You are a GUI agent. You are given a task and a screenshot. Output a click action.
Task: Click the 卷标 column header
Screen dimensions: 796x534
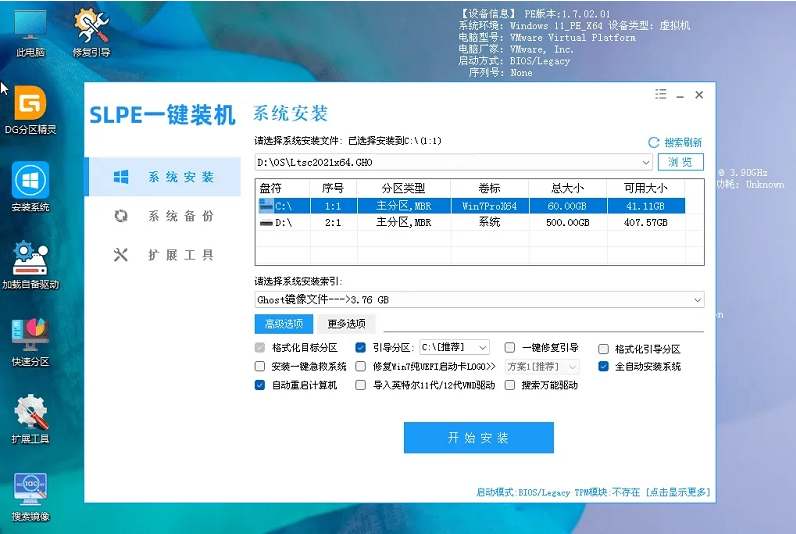[489, 188]
